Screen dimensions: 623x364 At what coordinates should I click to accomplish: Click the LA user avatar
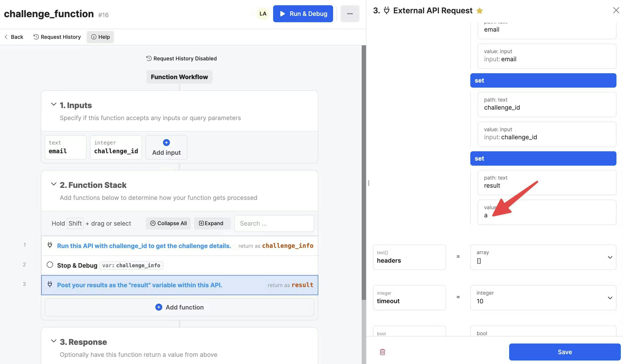[263, 14]
